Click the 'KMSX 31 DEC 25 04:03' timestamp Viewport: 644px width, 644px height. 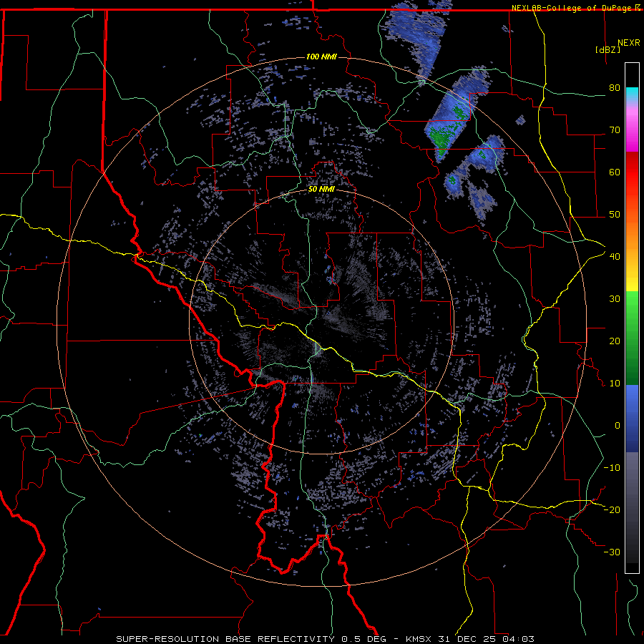(x=470, y=639)
